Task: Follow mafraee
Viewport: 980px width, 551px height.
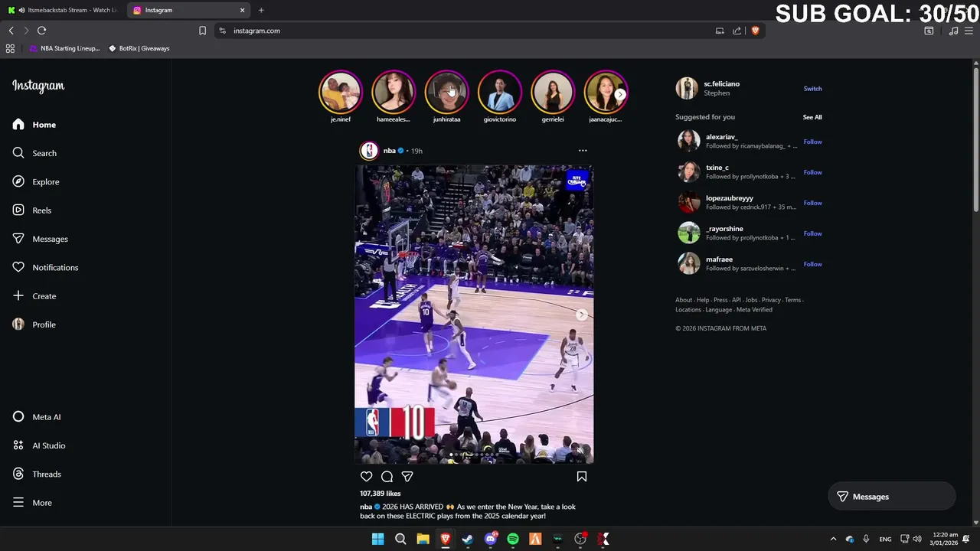Action: point(812,264)
